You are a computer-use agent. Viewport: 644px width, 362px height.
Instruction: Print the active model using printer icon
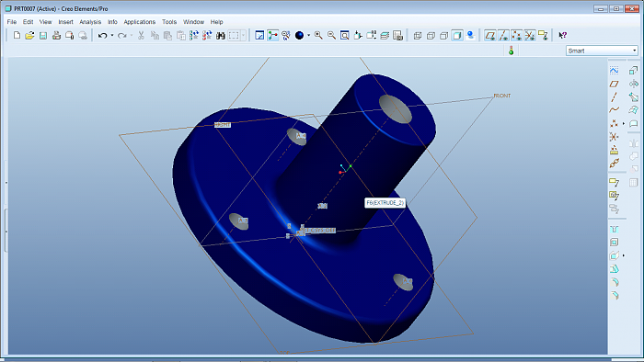click(x=56, y=36)
